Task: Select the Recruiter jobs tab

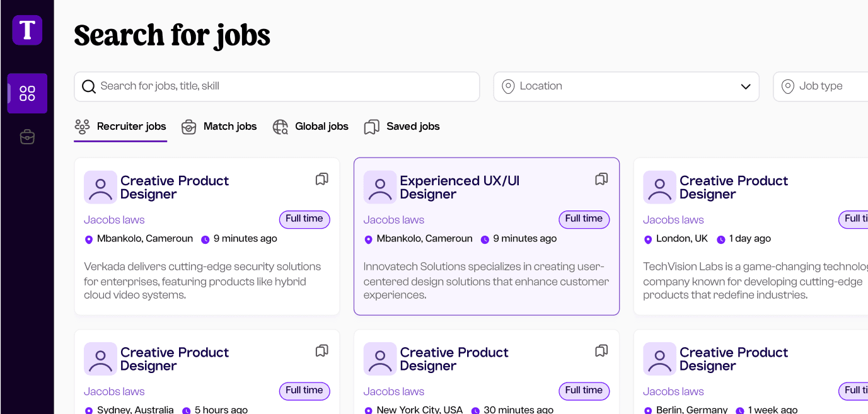Action: [x=120, y=127]
